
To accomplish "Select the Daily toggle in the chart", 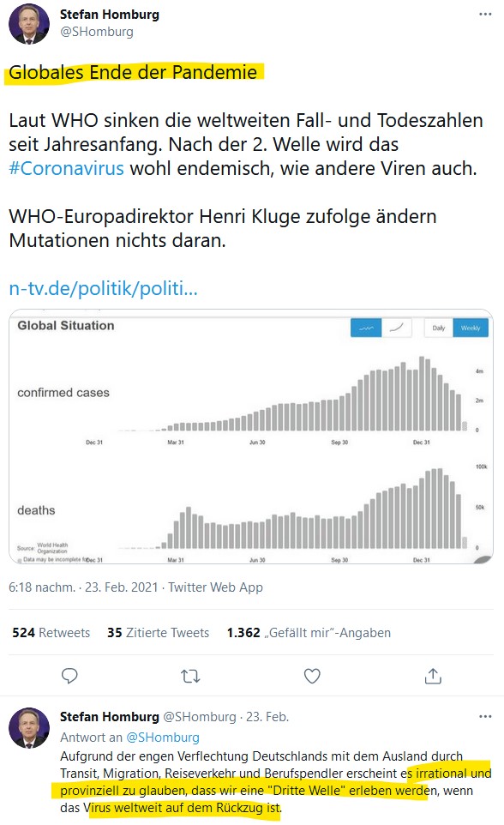I will coord(439,328).
